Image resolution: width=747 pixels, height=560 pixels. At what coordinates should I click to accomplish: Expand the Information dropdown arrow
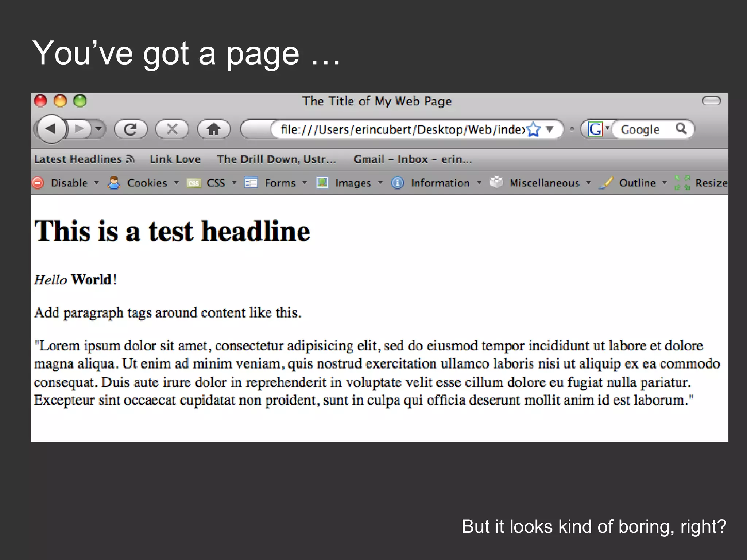(479, 182)
